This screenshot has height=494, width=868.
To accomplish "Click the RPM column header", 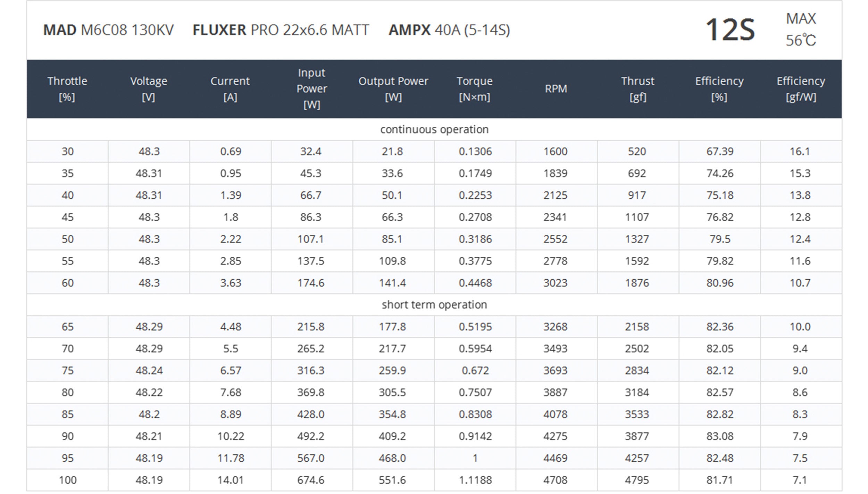I will pos(556,89).
